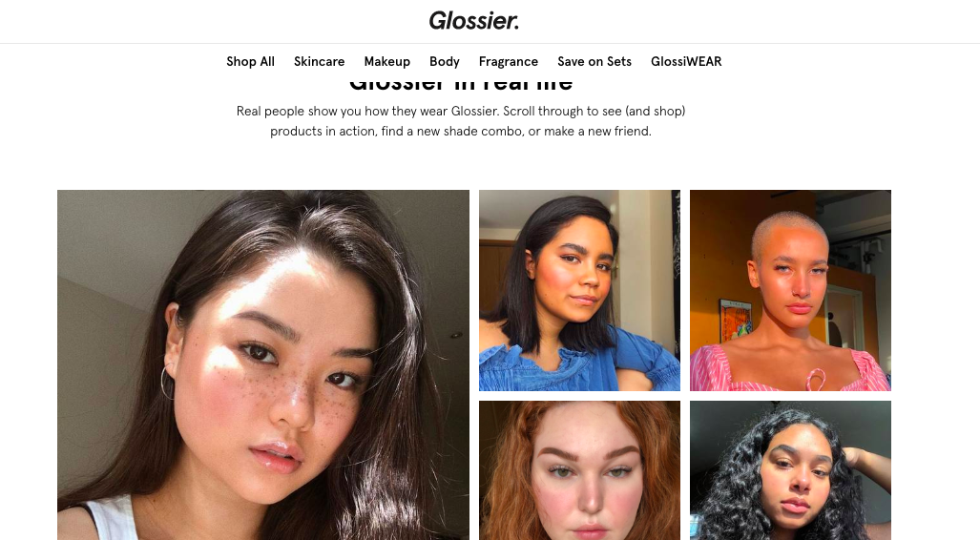The width and height of the screenshot is (980, 540).
Task: Go to the Skincare category
Action: click(320, 61)
